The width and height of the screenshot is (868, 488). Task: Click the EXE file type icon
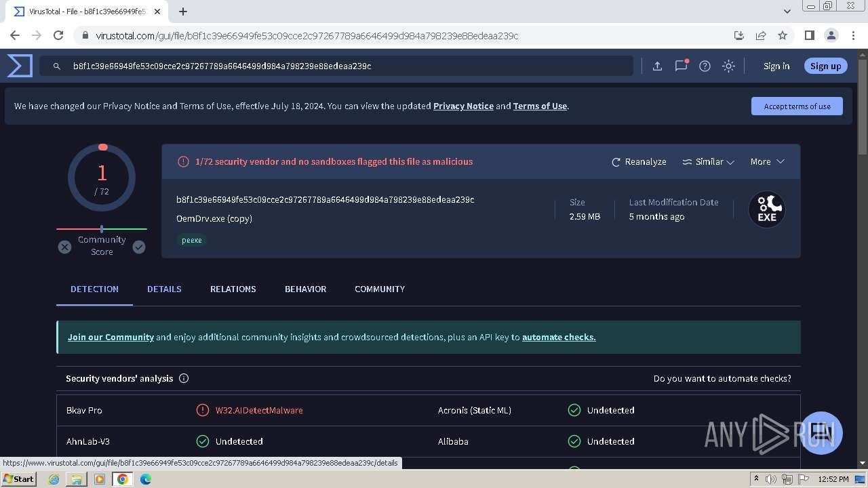[x=767, y=209]
